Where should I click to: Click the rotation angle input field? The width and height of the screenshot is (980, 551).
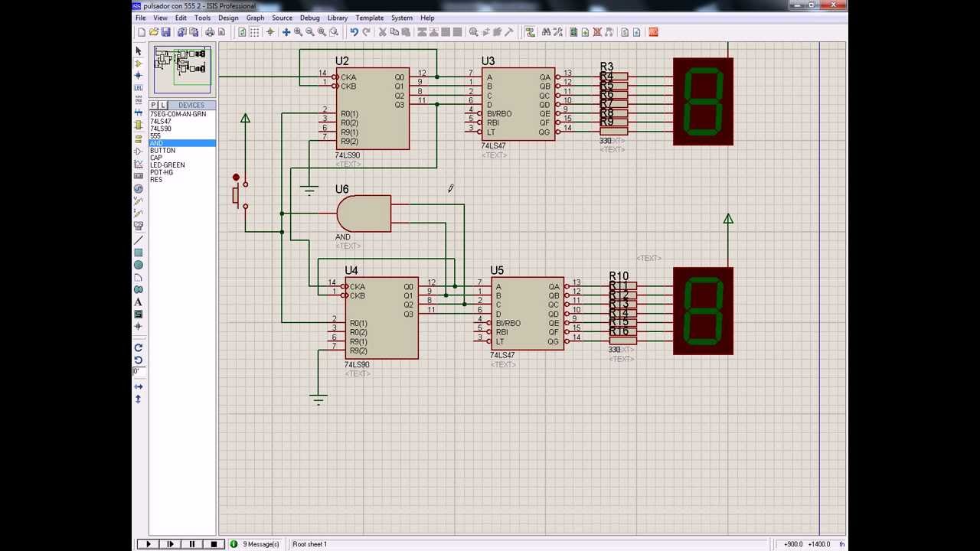pyautogui.click(x=138, y=372)
